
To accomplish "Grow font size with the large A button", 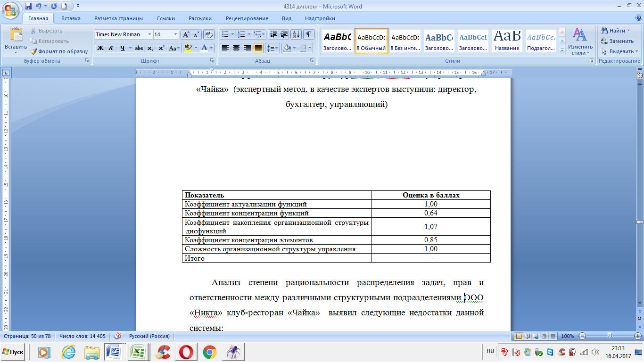I will pos(186,34).
